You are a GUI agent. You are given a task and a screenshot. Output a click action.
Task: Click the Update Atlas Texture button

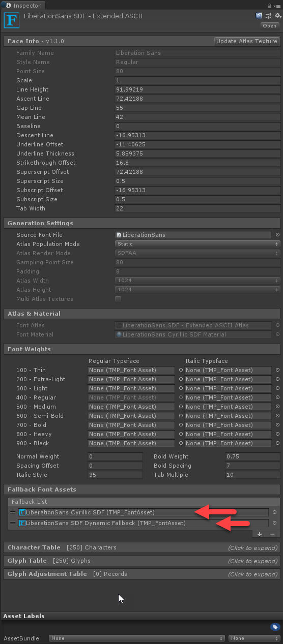tap(247, 41)
